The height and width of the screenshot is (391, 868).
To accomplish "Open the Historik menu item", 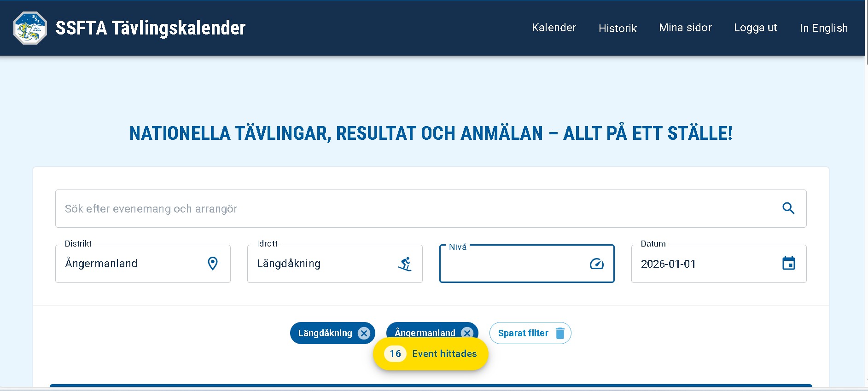I will pyautogui.click(x=618, y=28).
